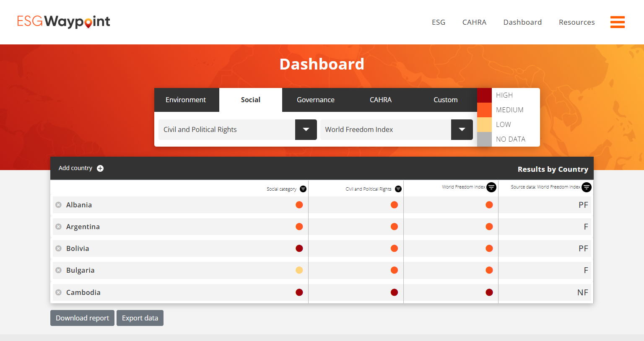Viewport: 644px width, 341px height.
Task: Switch to the Environment tab
Action: click(x=186, y=100)
